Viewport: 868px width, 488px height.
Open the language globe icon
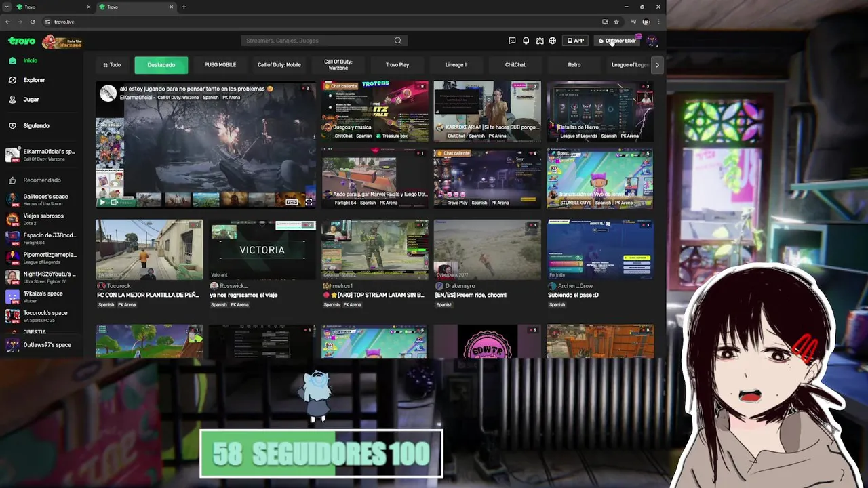pos(553,41)
